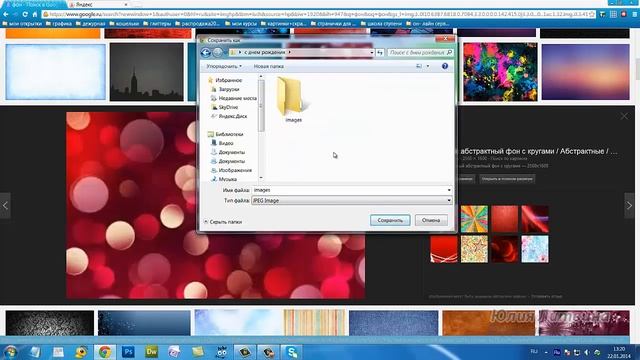Click the browser Home icon
This screenshot has width=640, height=360.
click(35, 14)
